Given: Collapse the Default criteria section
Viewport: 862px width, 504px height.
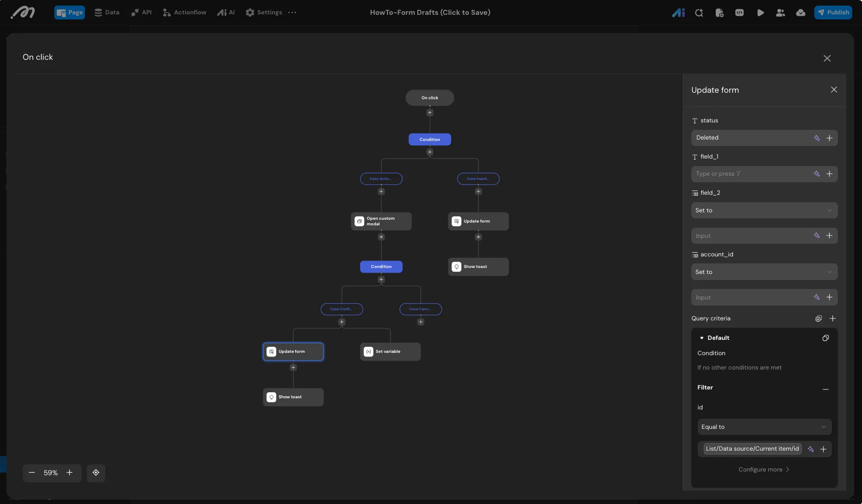Looking at the screenshot, I should coord(702,338).
